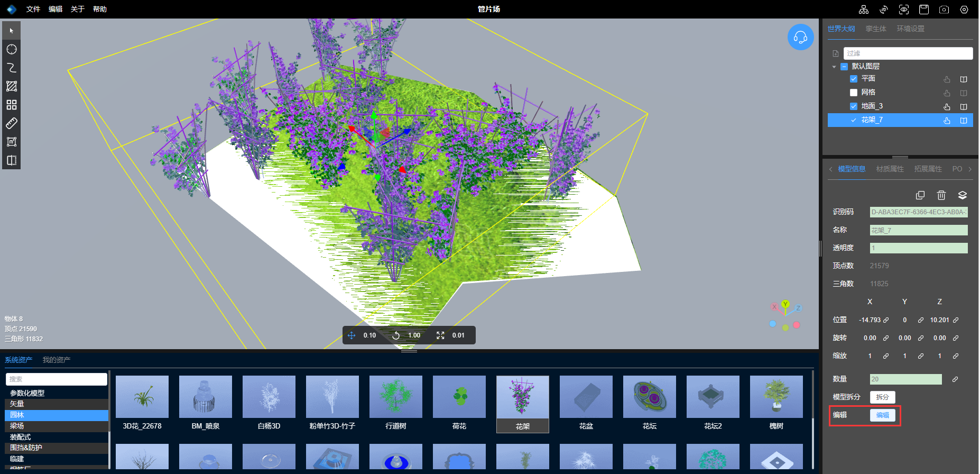
Task: Click the Y axis on orientation gizmo
Action: 785,304
